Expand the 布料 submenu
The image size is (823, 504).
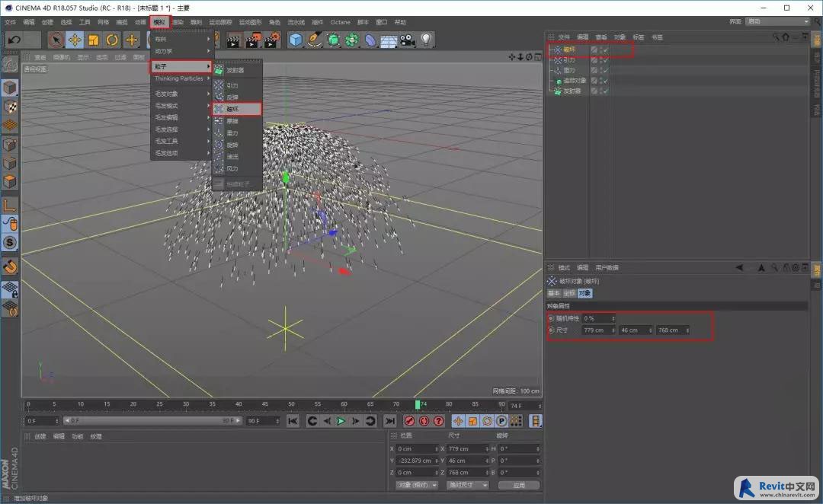pyautogui.click(x=181, y=40)
